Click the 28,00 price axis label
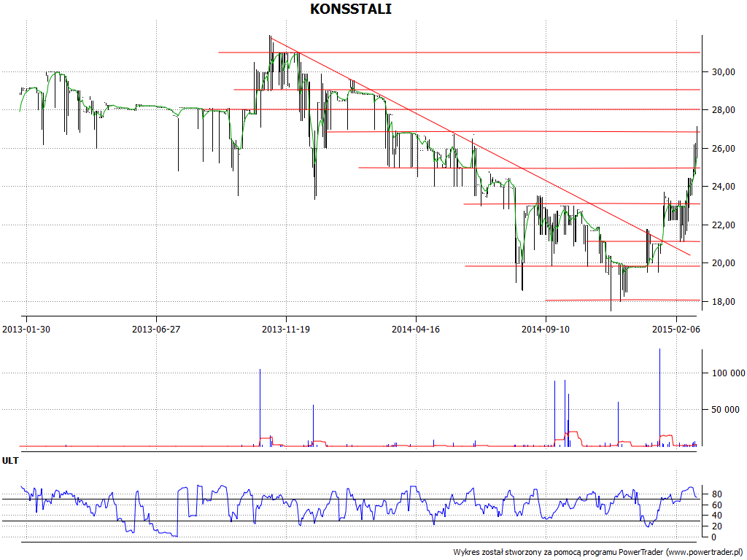 pyautogui.click(x=723, y=110)
